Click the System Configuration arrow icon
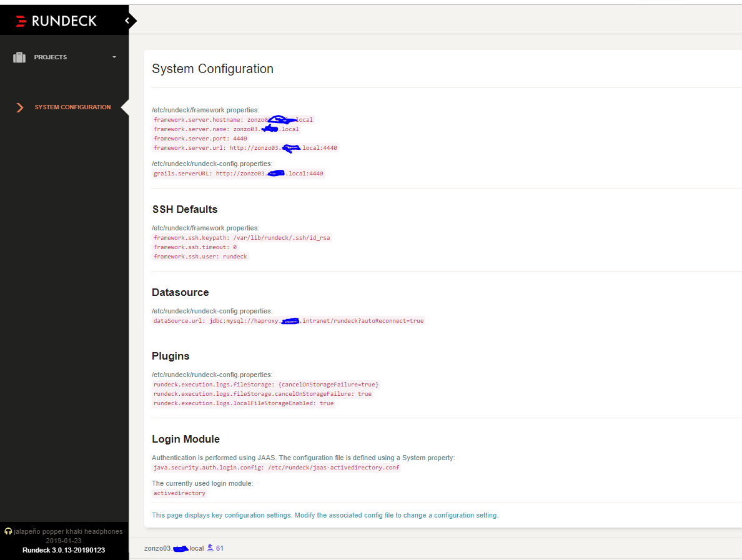 [x=19, y=107]
